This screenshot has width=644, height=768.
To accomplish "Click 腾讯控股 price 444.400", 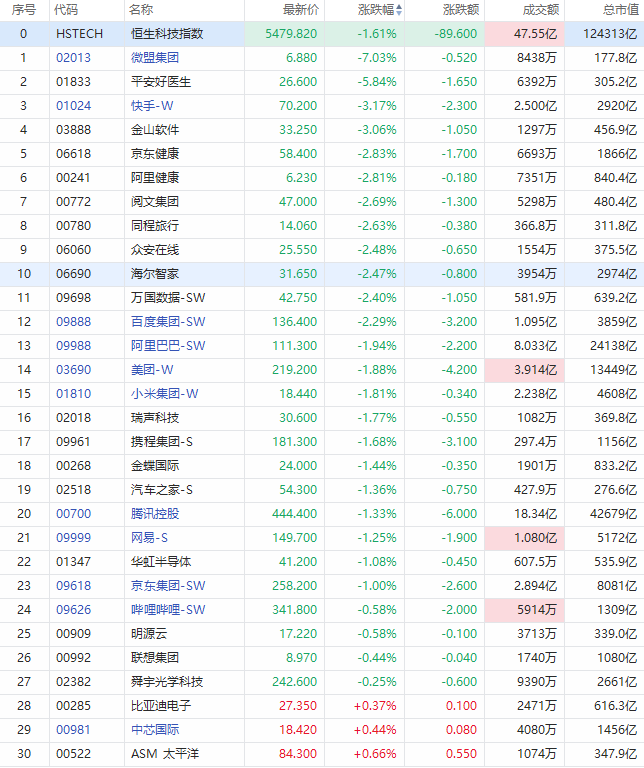I will point(294,514).
